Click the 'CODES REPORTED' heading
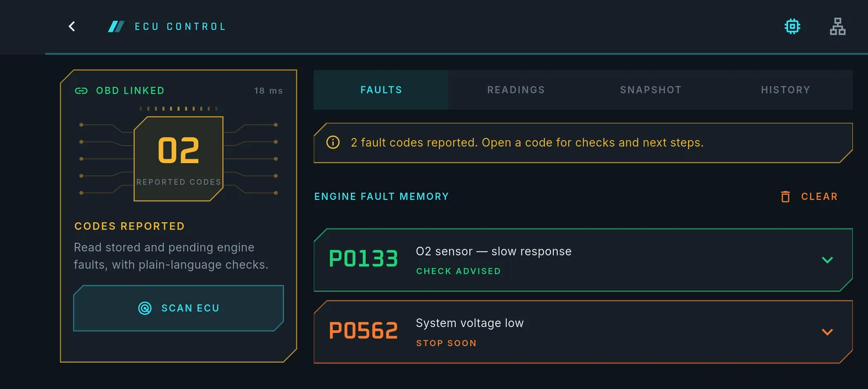This screenshot has width=868, height=389. (x=130, y=226)
